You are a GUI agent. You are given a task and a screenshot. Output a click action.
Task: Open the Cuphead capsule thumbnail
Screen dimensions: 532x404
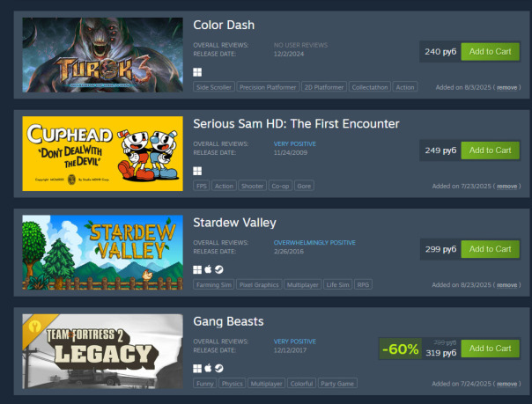(102, 153)
